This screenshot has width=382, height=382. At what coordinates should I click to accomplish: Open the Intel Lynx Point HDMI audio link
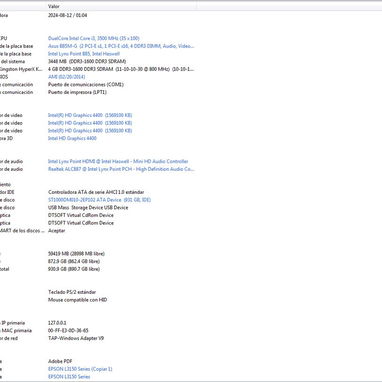(118, 161)
